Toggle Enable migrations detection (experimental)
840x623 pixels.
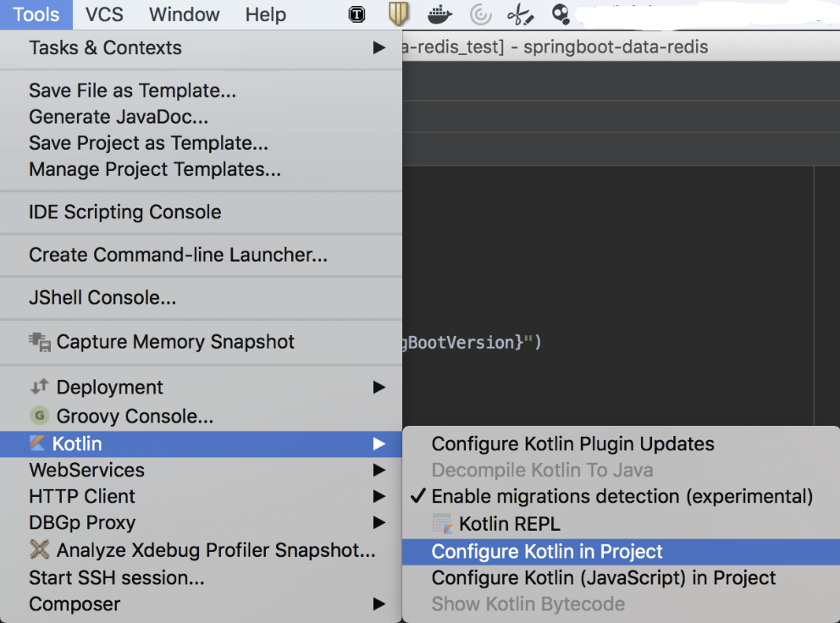(621, 497)
